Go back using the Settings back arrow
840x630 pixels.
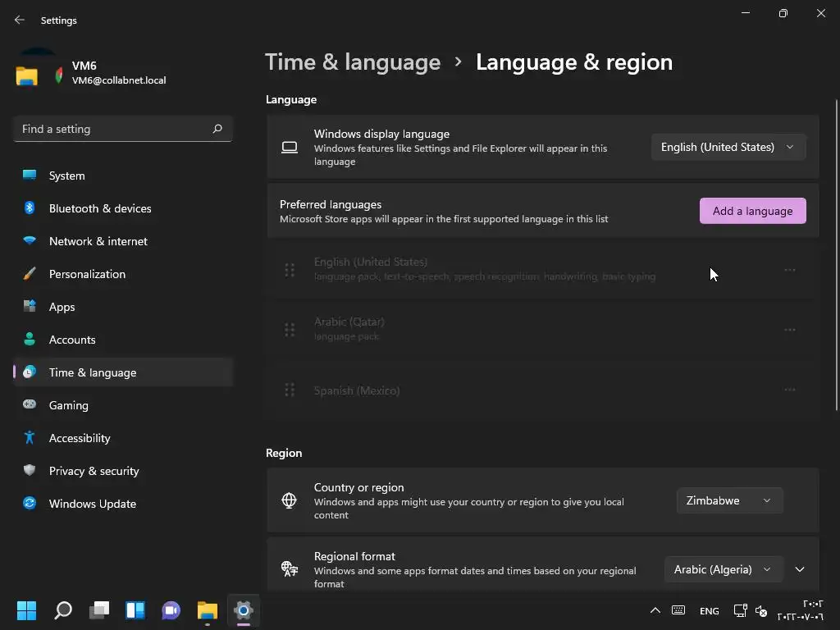tap(20, 20)
